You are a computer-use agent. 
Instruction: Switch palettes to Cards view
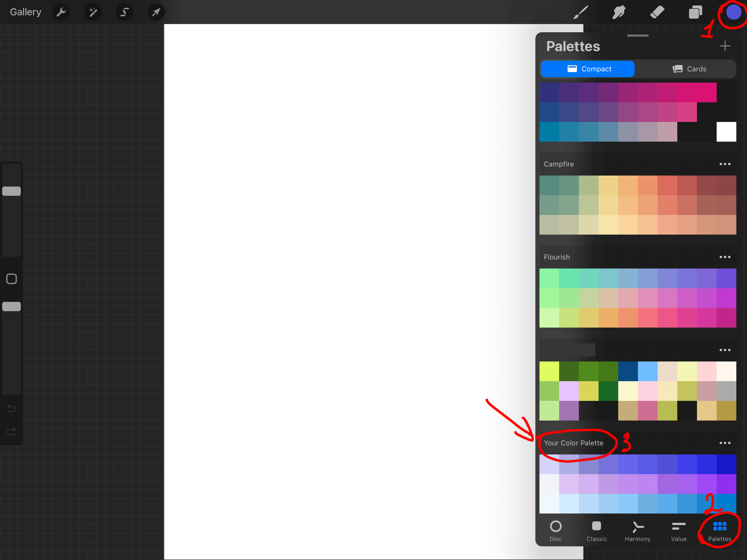coord(689,69)
